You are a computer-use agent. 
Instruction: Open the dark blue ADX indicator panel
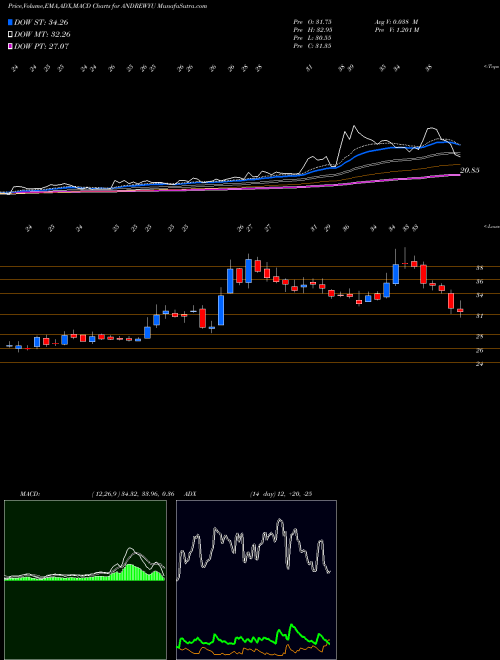(256, 580)
